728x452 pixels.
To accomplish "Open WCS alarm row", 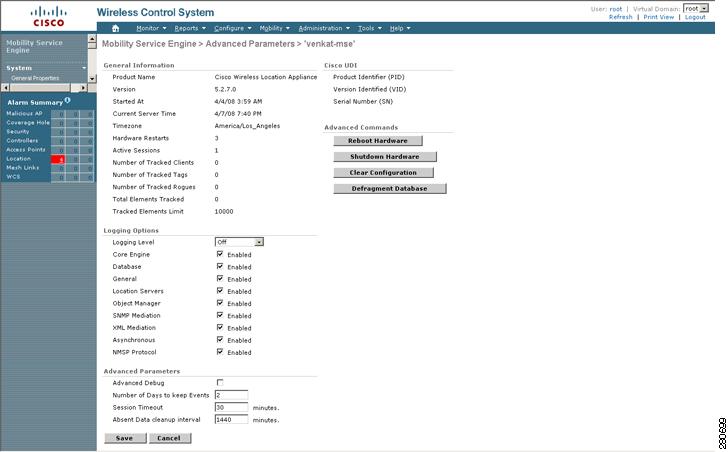I will (13, 177).
